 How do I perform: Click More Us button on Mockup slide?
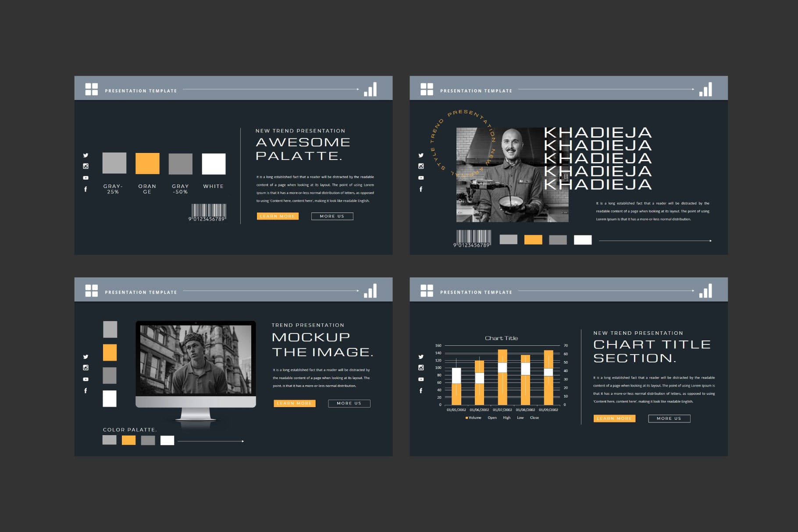coord(349,403)
